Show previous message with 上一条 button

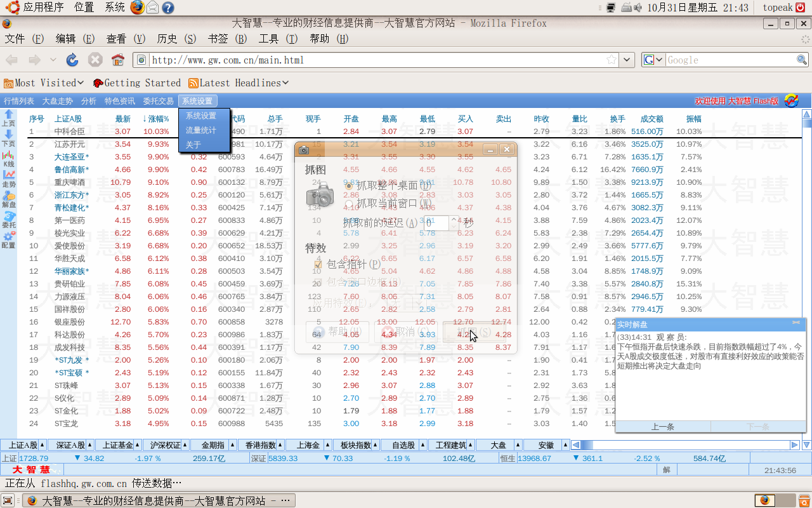(663, 427)
